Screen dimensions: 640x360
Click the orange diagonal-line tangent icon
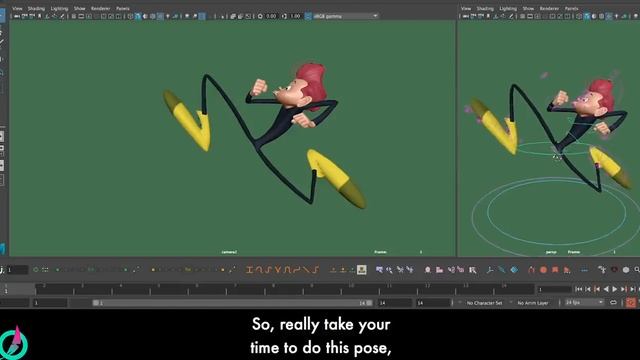(x=306, y=270)
